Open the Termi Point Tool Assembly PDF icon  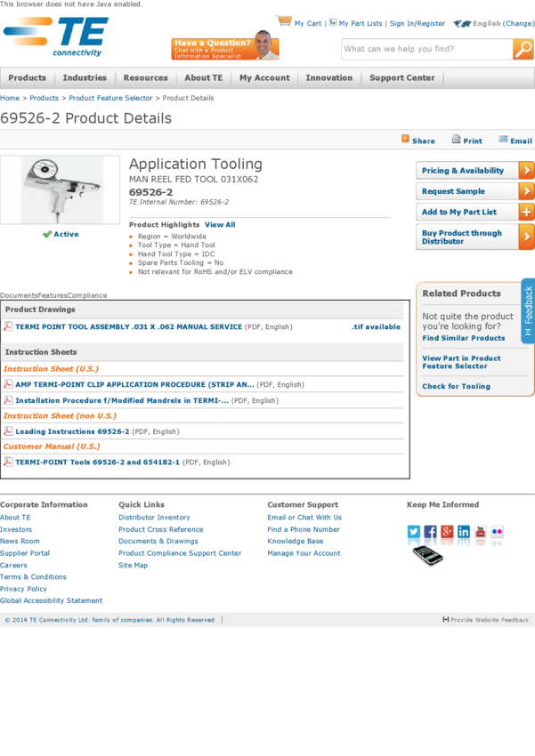click(8, 326)
